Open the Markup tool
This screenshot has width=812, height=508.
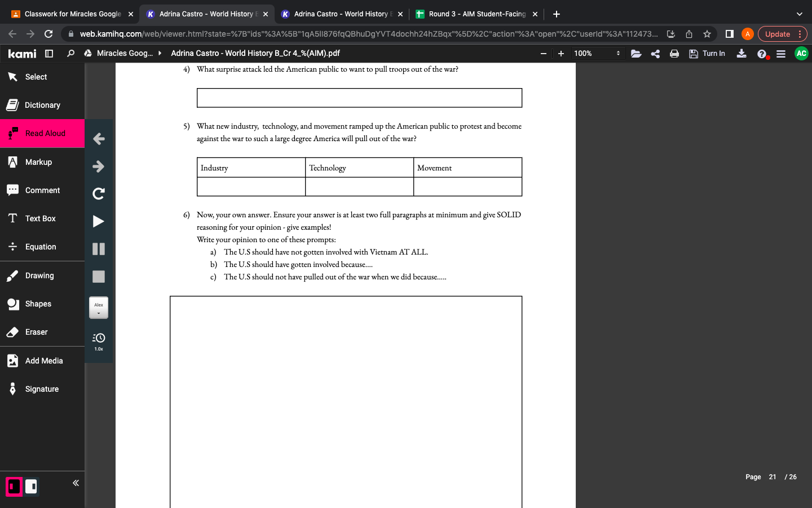(38, 162)
